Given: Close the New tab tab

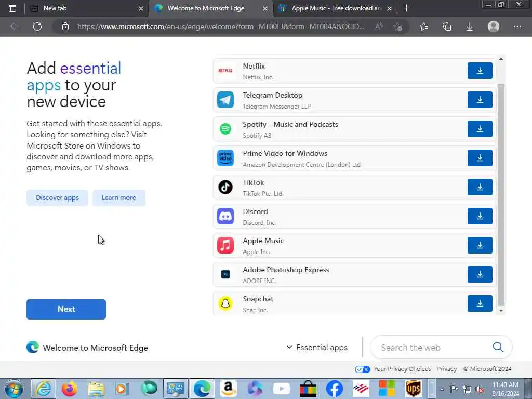Looking at the screenshot, I should coord(141,8).
